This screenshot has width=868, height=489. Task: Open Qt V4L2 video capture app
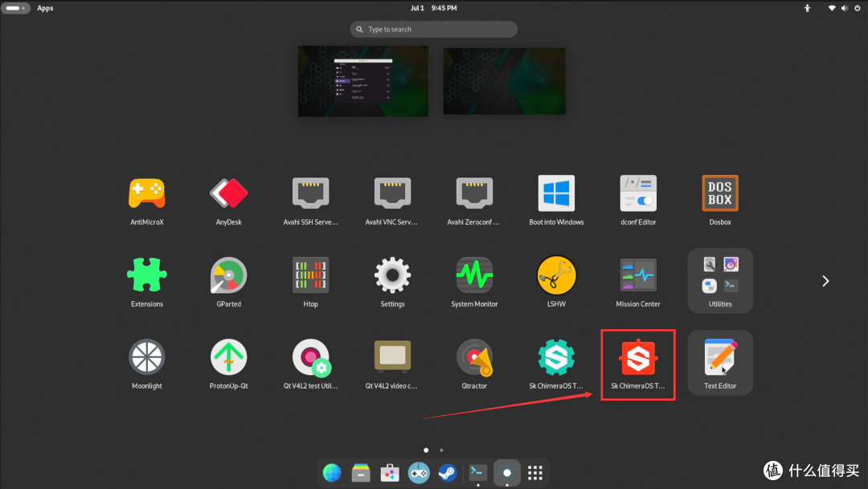click(x=392, y=357)
